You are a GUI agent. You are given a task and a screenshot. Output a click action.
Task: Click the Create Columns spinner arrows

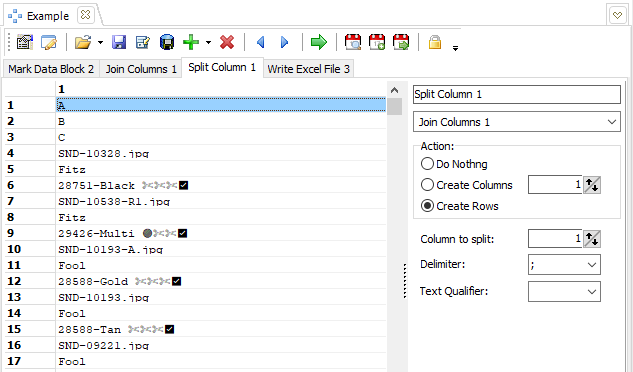592,185
